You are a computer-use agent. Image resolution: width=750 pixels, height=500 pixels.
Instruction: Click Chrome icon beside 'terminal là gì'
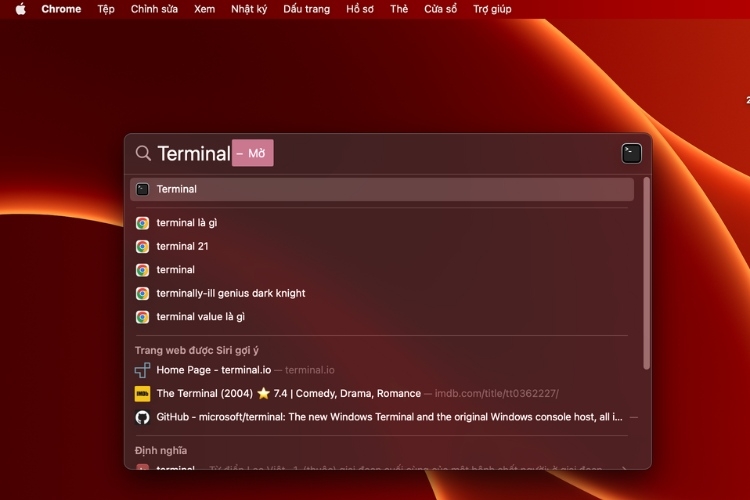click(x=143, y=223)
